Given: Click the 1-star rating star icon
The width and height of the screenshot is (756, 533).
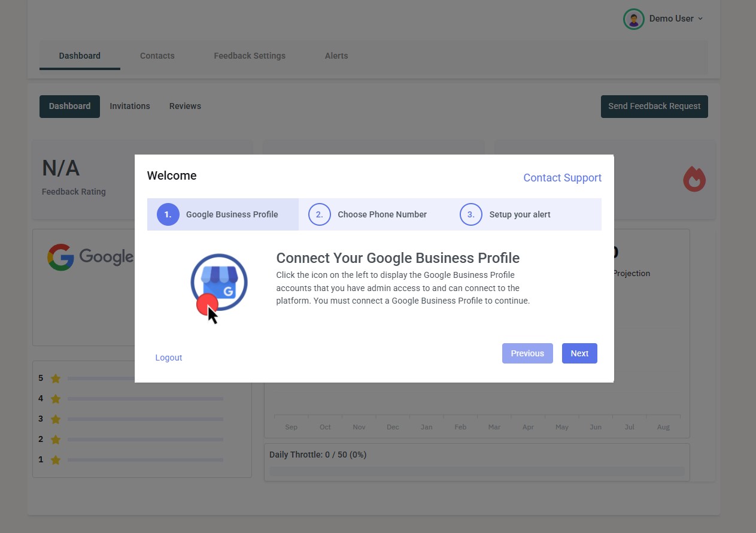Looking at the screenshot, I should click(56, 460).
